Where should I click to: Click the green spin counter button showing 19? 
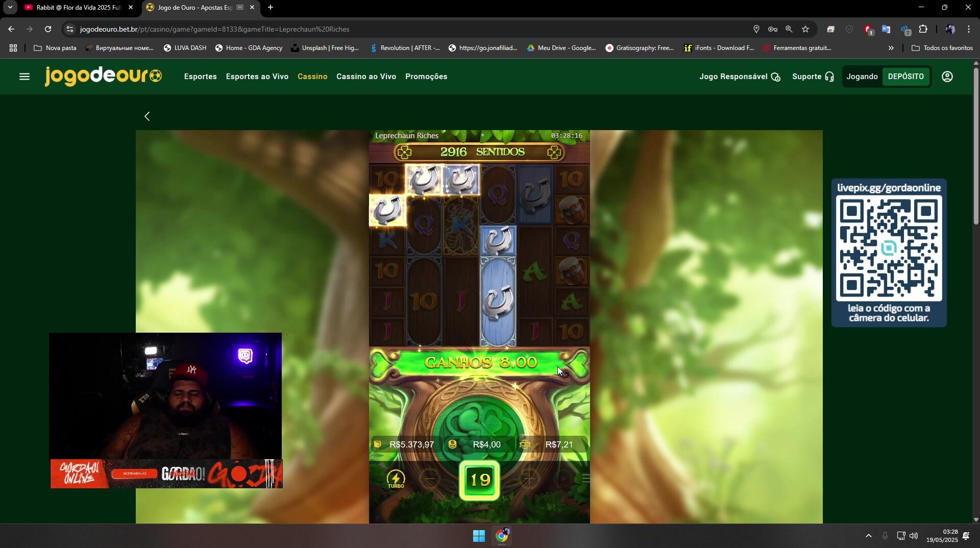pos(479,480)
